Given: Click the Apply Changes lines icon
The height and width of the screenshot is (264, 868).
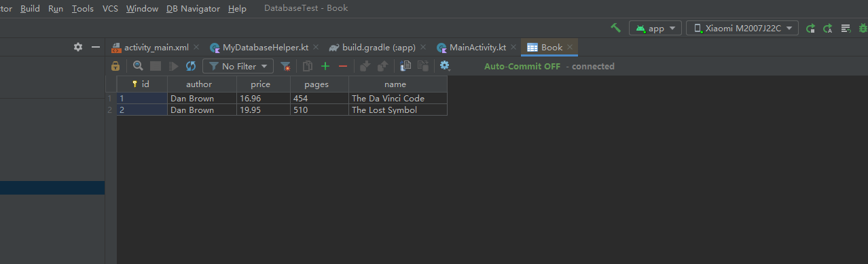Looking at the screenshot, I should 846,29.
